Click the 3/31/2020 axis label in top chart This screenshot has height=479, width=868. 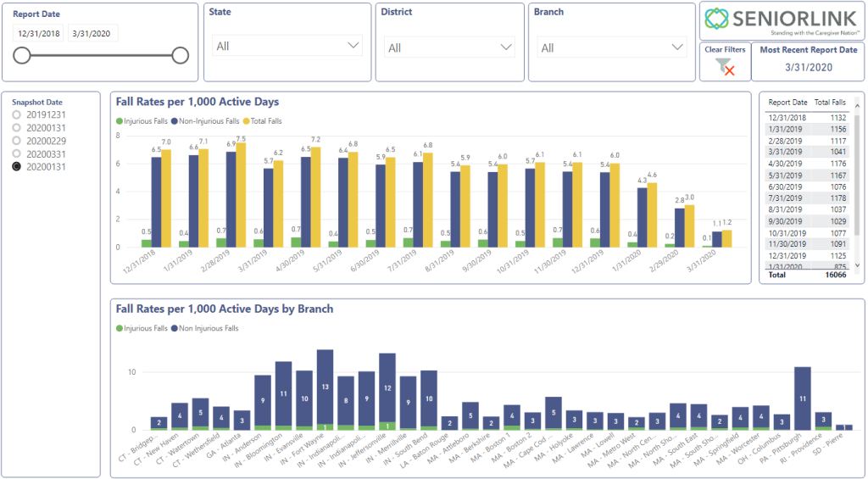click(701, 260)
